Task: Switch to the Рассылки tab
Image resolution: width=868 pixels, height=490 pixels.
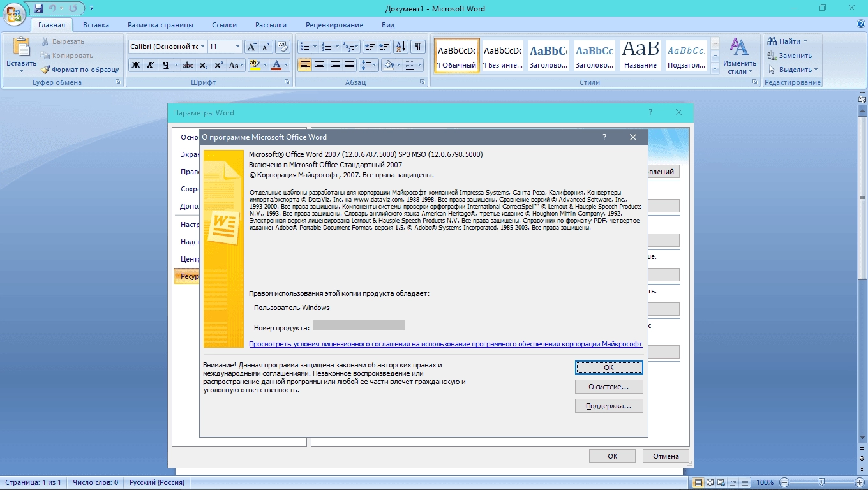Action: click(x=271, y=25)
